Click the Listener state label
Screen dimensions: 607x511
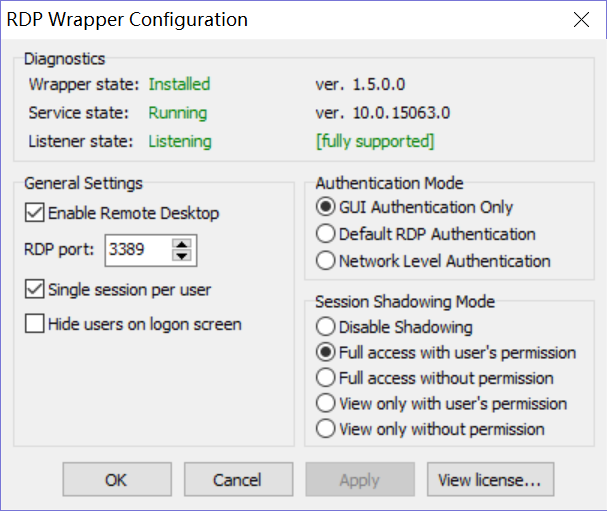[x=81, y=141]
